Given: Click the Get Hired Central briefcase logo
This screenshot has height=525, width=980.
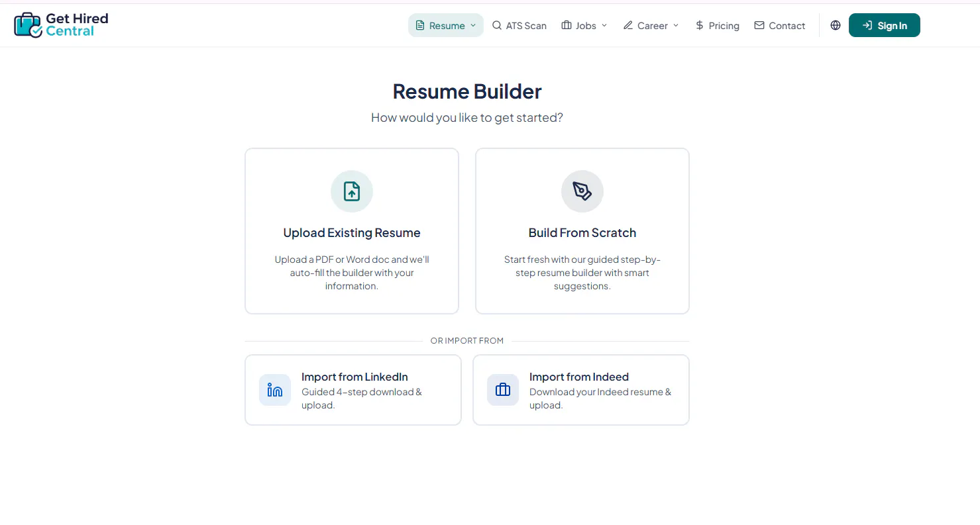Looking at the screenshot, I should coord(28,25).
